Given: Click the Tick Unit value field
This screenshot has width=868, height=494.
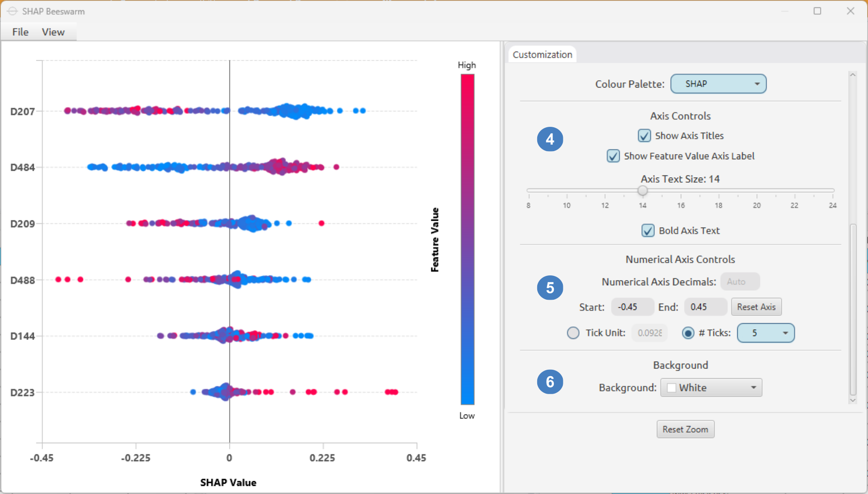Looking at the screenshot, I should [x=650, y=333].
